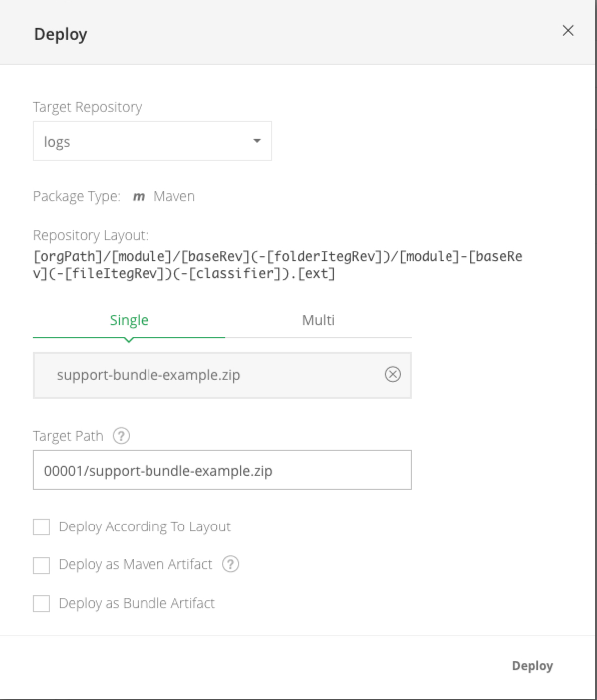Click the Maven Artifact help question icon
597x700 pixels.
[x=230, y=564]
